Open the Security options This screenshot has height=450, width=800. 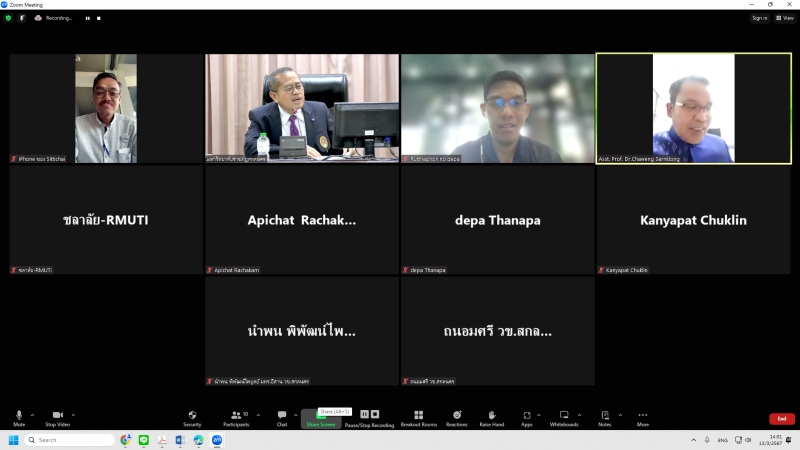(192, 416)
